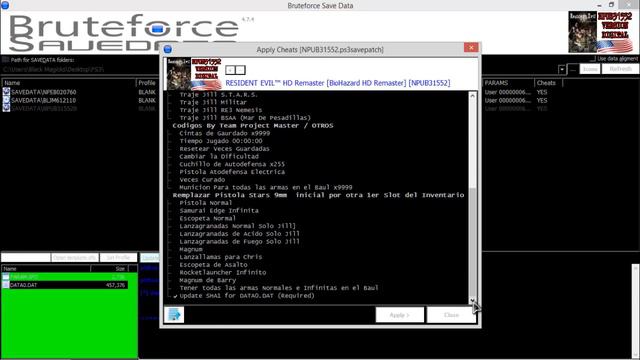Click the RESIDENT EVIL HD Remaster title text
This screenshot has height=360, width=640.
pyautogui.click(x=338, y=83)
